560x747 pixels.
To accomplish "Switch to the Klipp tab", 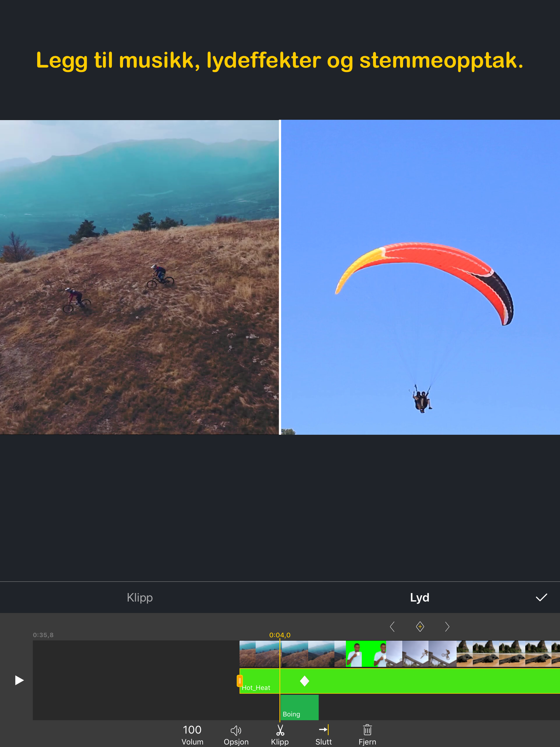I will [139, 597].
